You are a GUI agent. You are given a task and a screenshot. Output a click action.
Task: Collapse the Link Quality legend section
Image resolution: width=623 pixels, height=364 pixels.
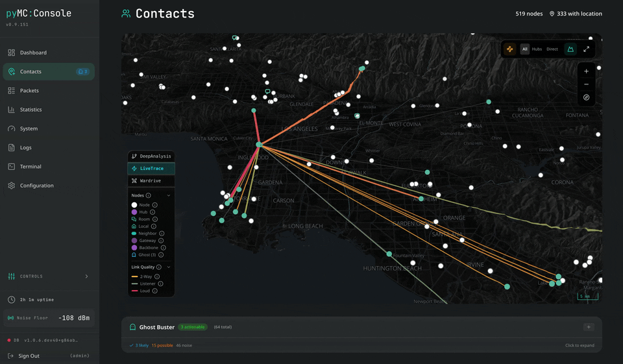tap(169, 267)
